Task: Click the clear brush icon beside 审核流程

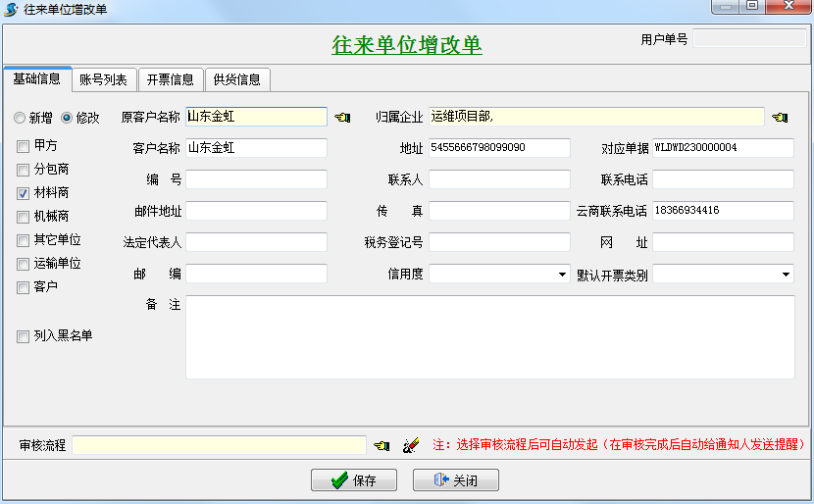Action: click(x=411, y=445)
